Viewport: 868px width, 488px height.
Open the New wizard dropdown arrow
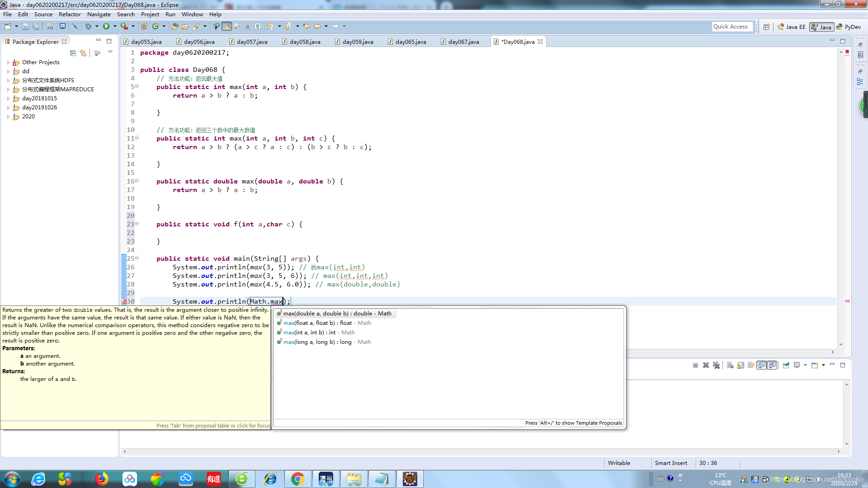pos(16,27)
